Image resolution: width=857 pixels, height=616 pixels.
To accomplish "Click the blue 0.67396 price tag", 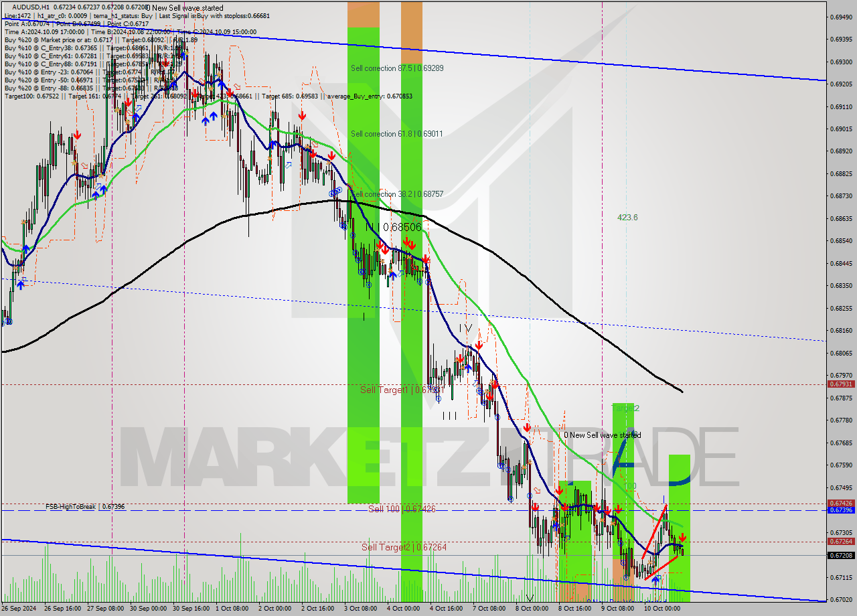I will (x=841, y=510).
